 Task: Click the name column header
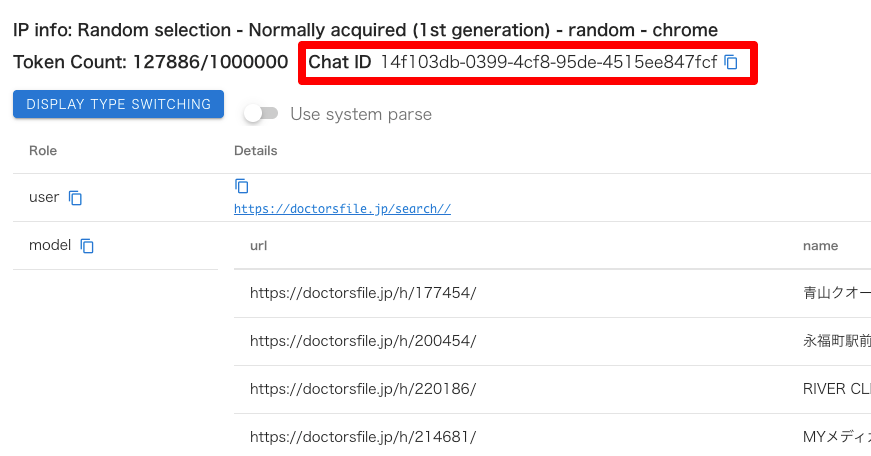coord(820,246)
